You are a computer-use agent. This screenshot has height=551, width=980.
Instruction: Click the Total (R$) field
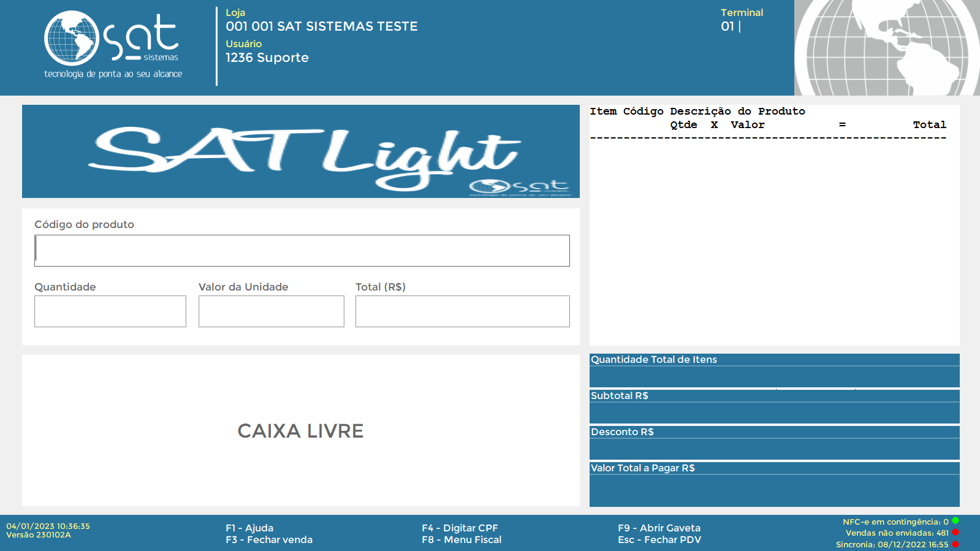click(462, 311)
